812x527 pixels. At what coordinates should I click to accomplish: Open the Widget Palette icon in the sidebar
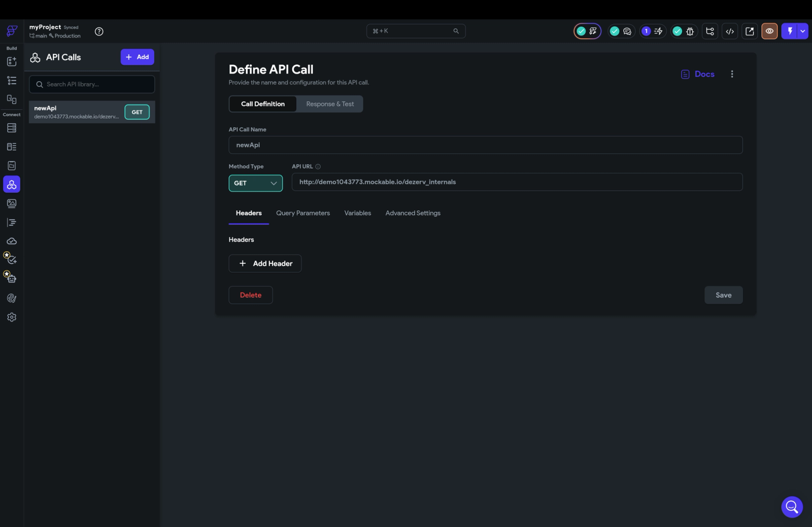(x=12, y=61)
